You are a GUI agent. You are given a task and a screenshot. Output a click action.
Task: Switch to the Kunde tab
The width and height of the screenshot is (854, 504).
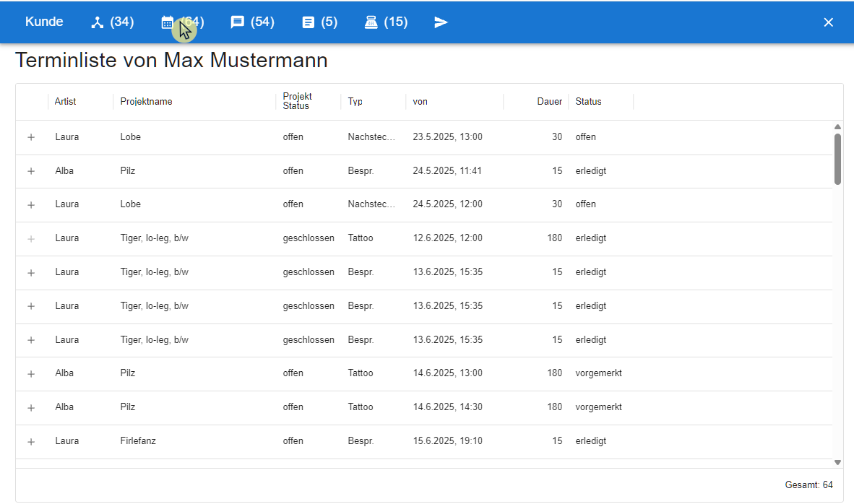tap(44, 22)
